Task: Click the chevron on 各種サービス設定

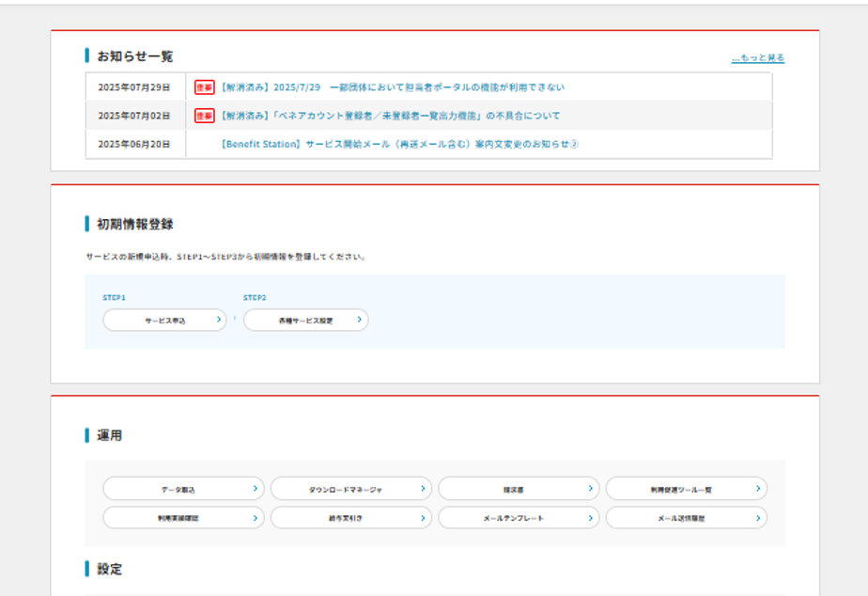Action: [x=359, y=320]
